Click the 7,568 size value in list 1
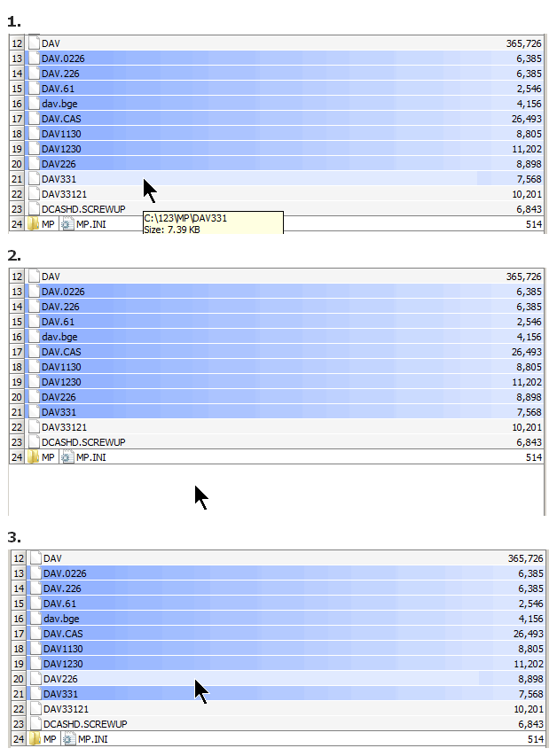Image resolution: width=557 pixels, height=756 pixels. (x=529, y=179)
